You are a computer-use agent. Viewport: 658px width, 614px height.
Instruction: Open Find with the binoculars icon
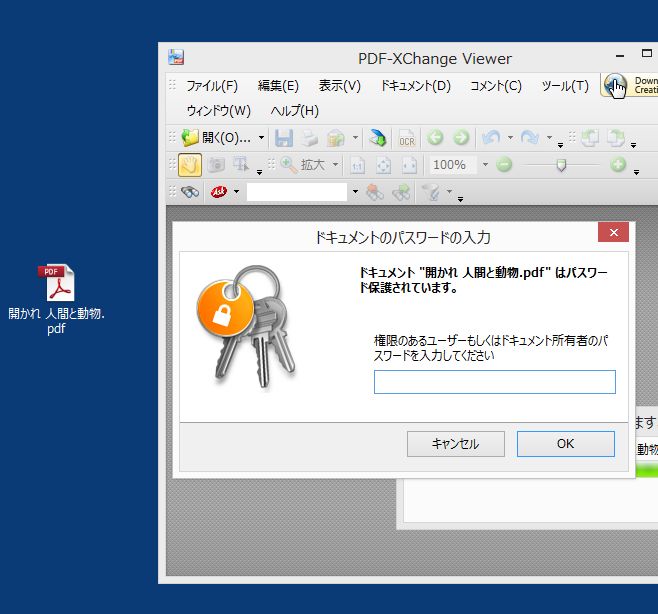[190, 192]
